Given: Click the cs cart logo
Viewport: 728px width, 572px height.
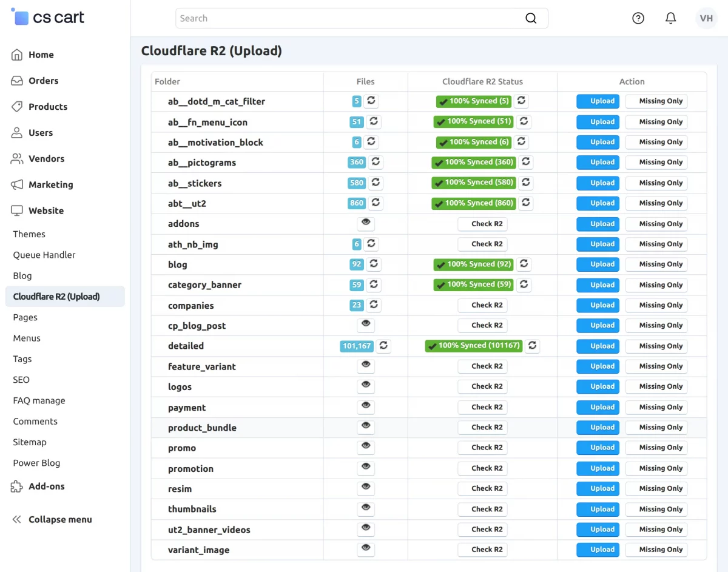Looking at the screenshot, I should pyautogui.click(x=48, y=17).
